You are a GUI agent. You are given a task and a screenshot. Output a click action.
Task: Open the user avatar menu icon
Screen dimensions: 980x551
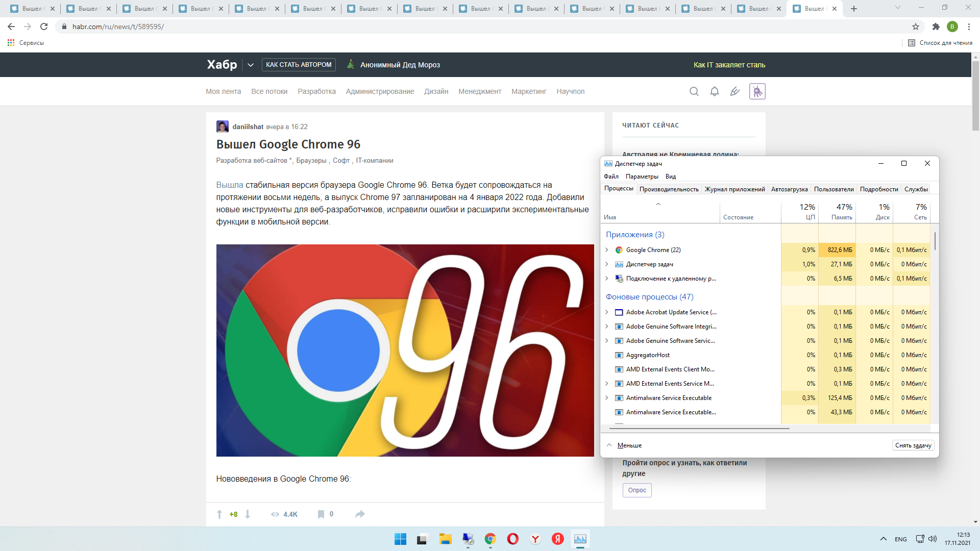pos(757,91)
